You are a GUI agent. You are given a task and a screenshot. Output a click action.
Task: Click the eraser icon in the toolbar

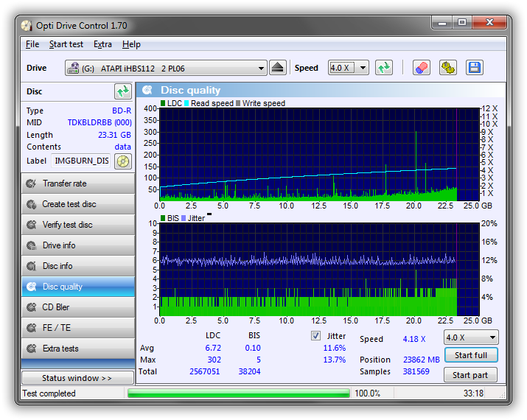pos(422,68)
